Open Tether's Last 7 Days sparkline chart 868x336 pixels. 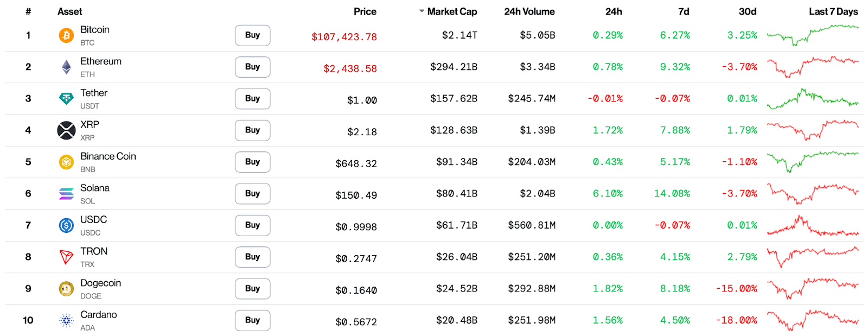coord(812,99)
